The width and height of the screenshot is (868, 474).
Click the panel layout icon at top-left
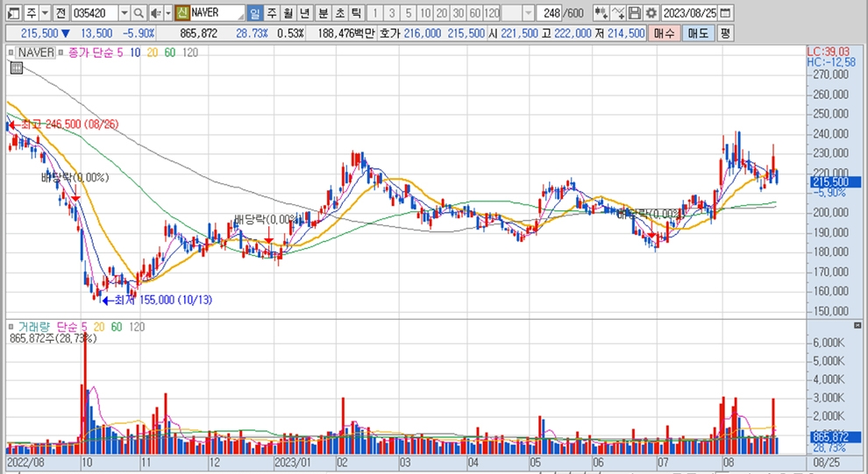click(x=11, y=13)
